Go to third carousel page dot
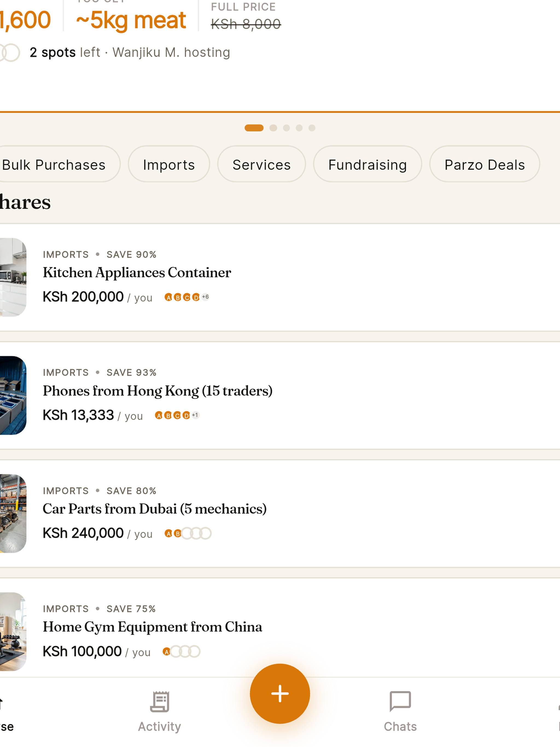 coord(286,128)
